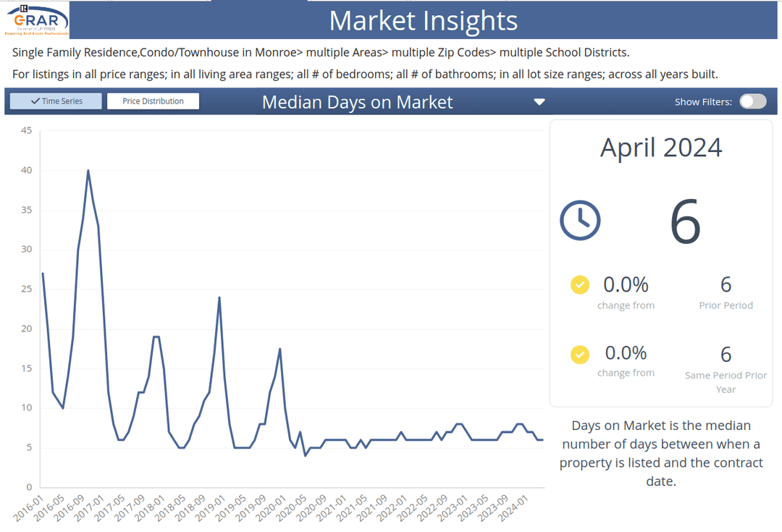
Task: Expand the chevron next to the chart title
Action: [x=539, y=102]
